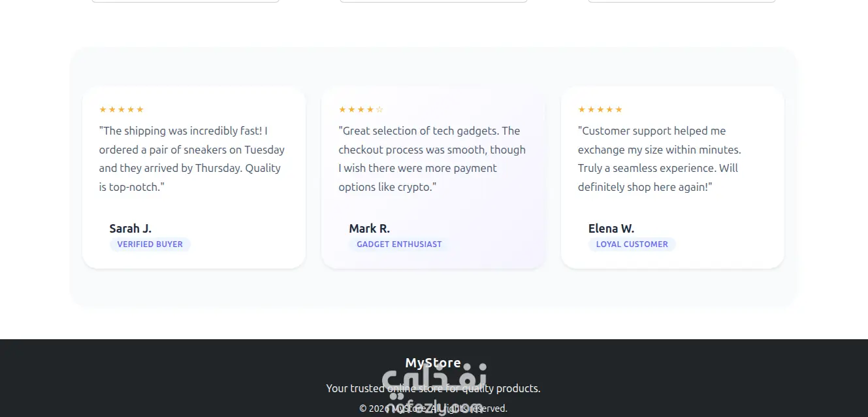The width and height of the screenshot is (868, 417).
Task: Select the Gadget Enthusiast badge
Action: click(399, 244)
